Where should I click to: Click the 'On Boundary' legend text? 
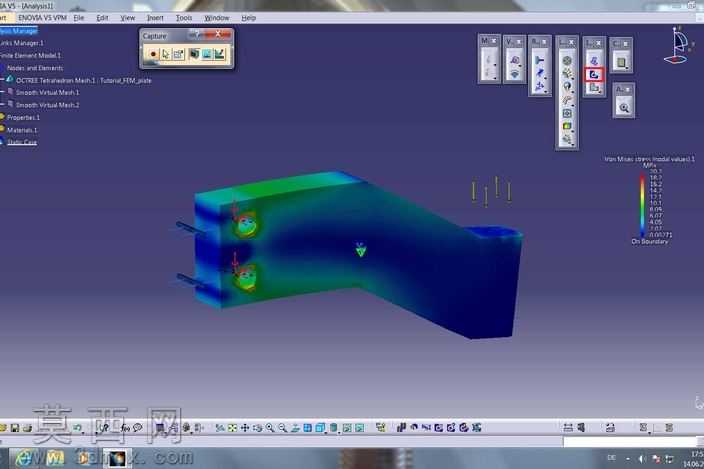coord(650,241)
